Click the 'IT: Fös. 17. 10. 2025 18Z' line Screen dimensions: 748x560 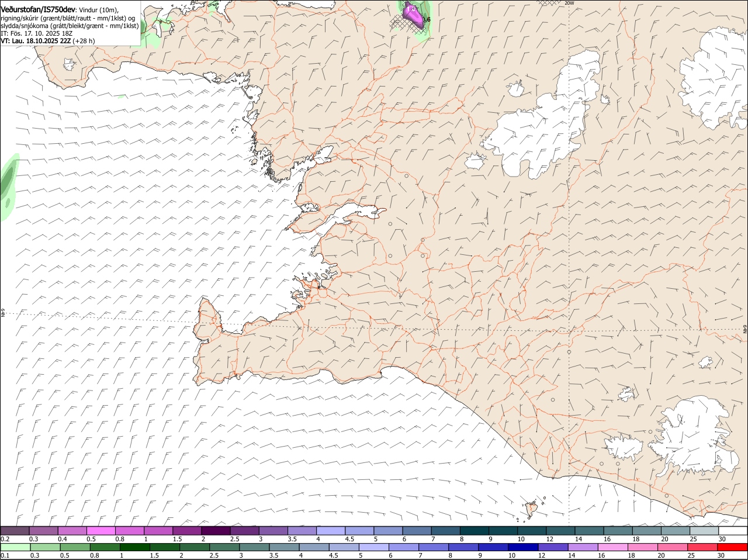36,33
